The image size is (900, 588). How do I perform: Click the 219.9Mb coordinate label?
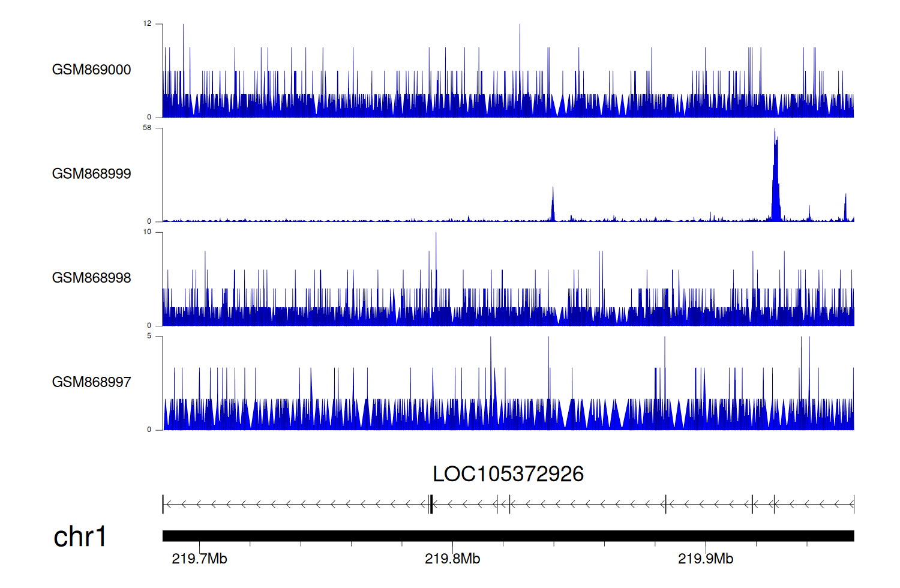[706, 559]
